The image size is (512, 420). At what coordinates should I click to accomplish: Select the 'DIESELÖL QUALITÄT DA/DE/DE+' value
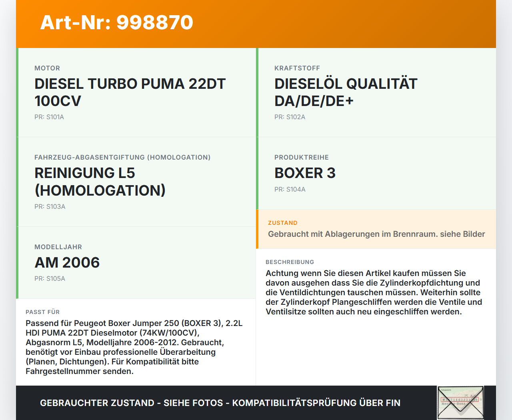tap(346, 92)
